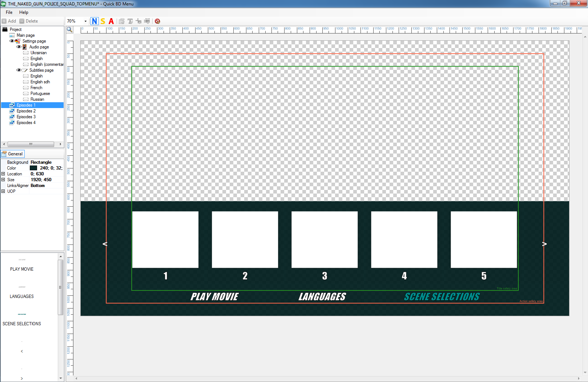The width and height of the screenshot is (588, 382).
Task: Expand the Size property
Action: point(3,180)
